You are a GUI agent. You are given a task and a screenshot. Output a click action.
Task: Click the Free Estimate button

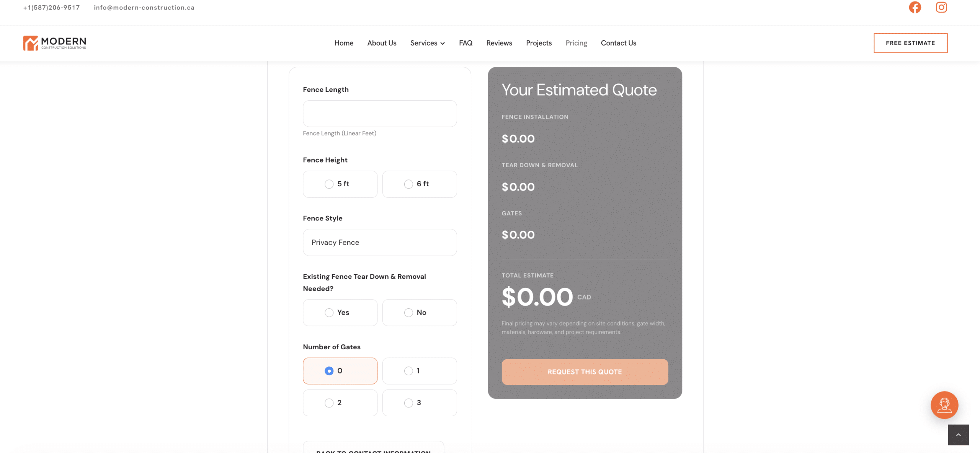click(910, 43)
